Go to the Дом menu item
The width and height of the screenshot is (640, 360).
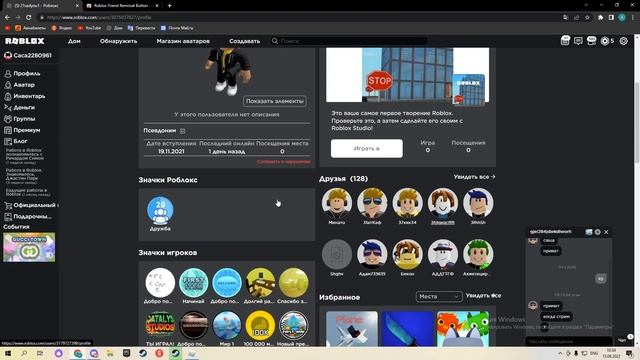click(x=74, y=41)
